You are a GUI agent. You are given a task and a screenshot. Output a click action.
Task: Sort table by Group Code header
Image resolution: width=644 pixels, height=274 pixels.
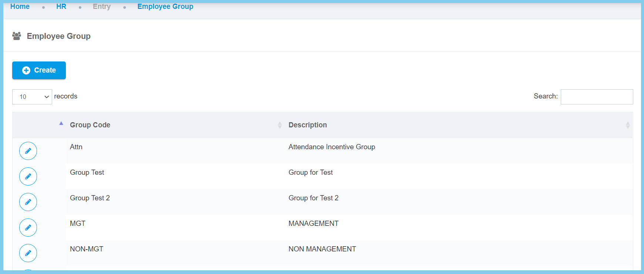pyautogui.click(x=90, y=125)
